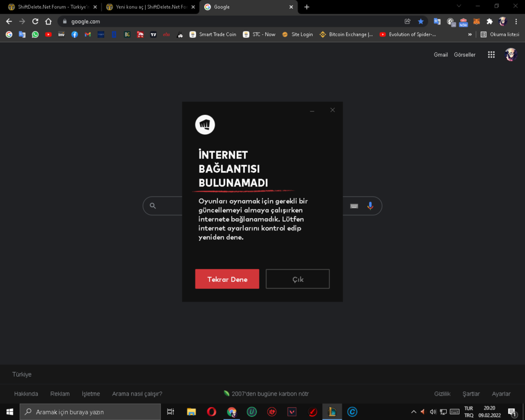Click the Hakkında footer link

[x=26, y=394]
